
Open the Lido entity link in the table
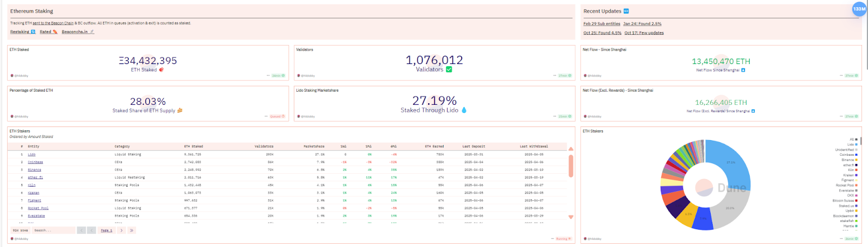[31, 155]
